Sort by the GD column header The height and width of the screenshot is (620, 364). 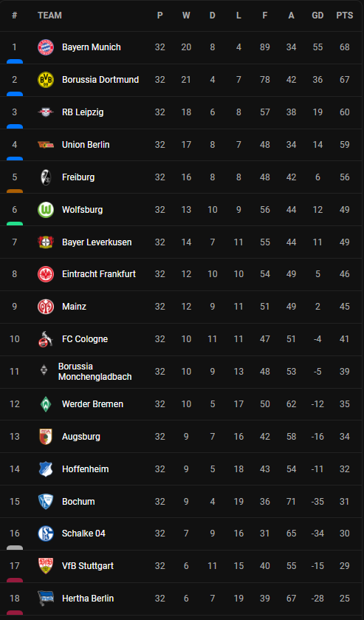[317, 16]
